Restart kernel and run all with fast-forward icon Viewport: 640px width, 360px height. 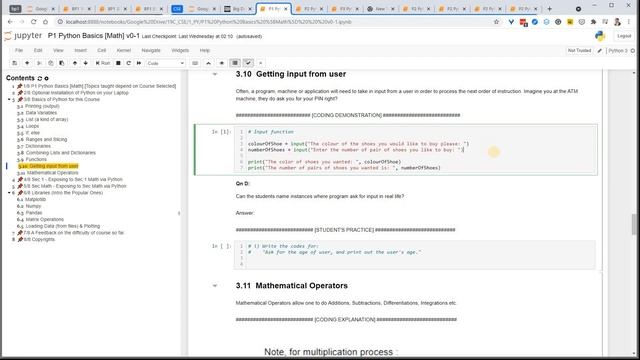[139, 63]
